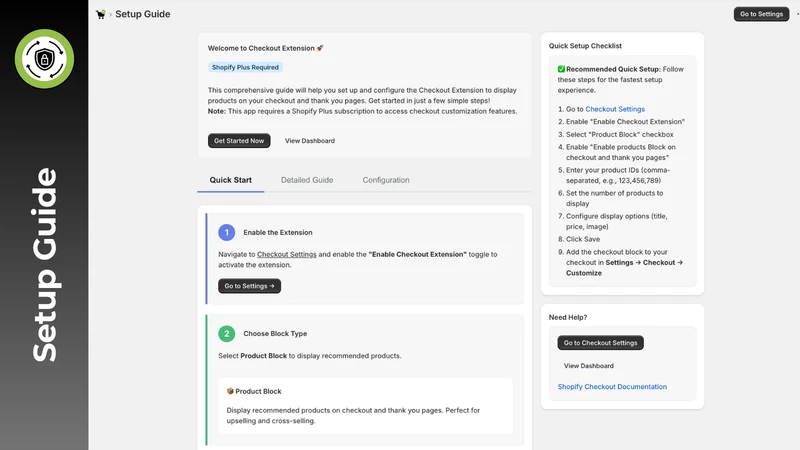Open View Dashboard in welcome card

tap(310, 141)
